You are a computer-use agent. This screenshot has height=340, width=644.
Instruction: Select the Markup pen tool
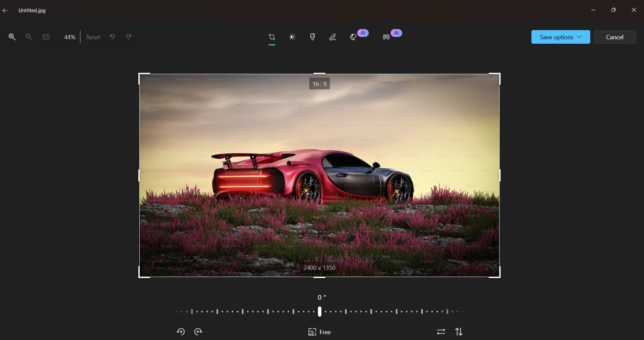point(332,37)
